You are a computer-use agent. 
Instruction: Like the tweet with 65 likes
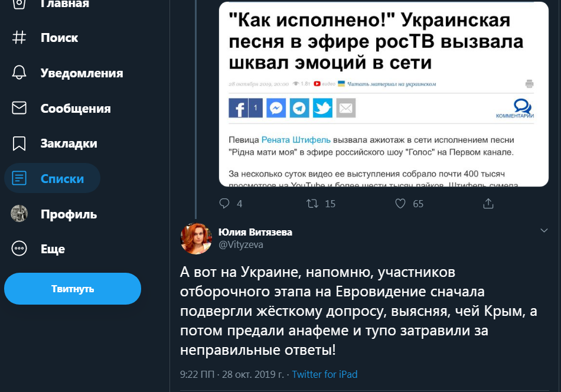[400, 204]
